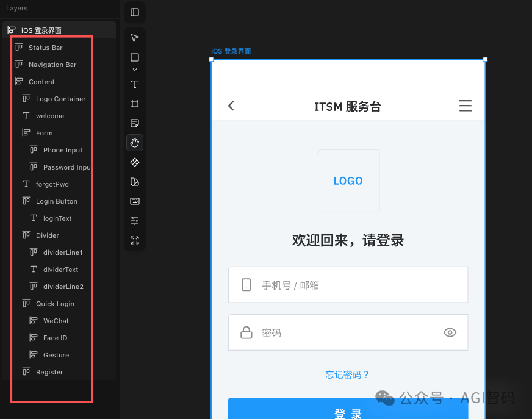The height and width of the screenshot is (419, 532).
Task: Select the Text tool
Action: (x=134, y=84)
